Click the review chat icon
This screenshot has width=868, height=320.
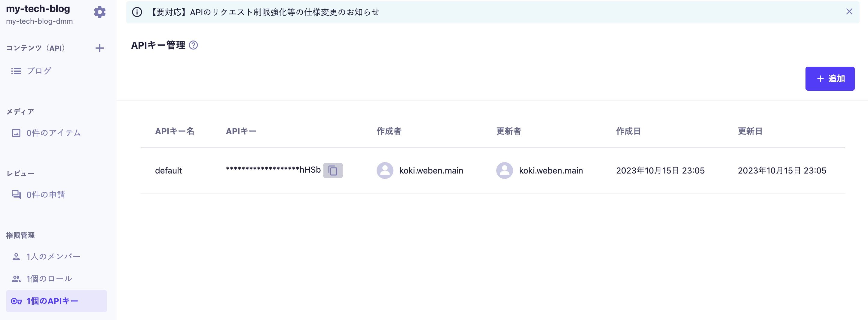(16, 195)
